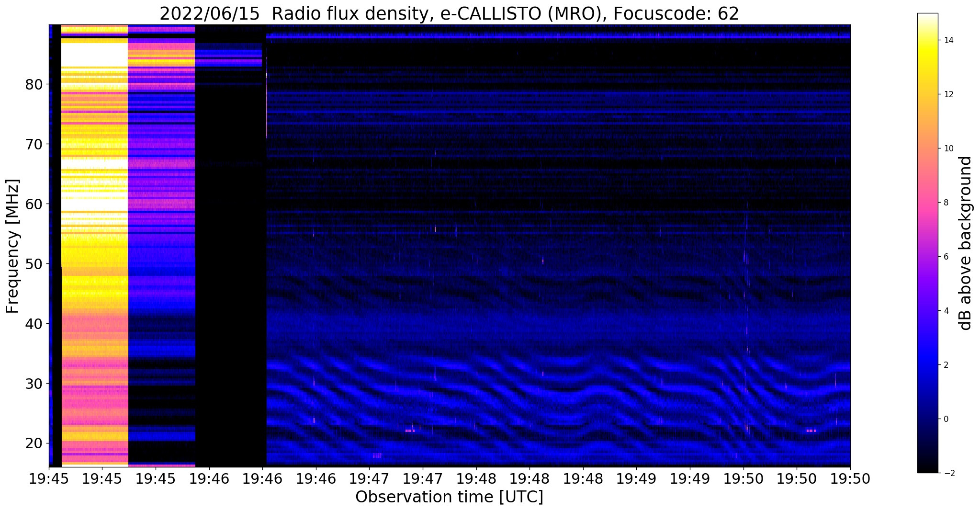Click the colorbar tick label 6
This screenshot has width=980, height=511.
pyautogui.click(x=945, y=257)
